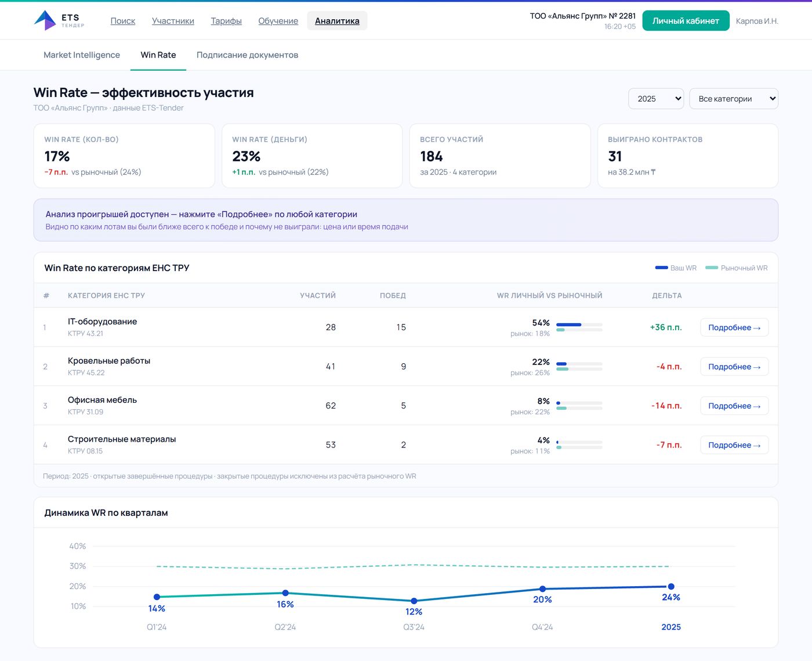Click the КТРУ 08.15 code

(85, 451)
